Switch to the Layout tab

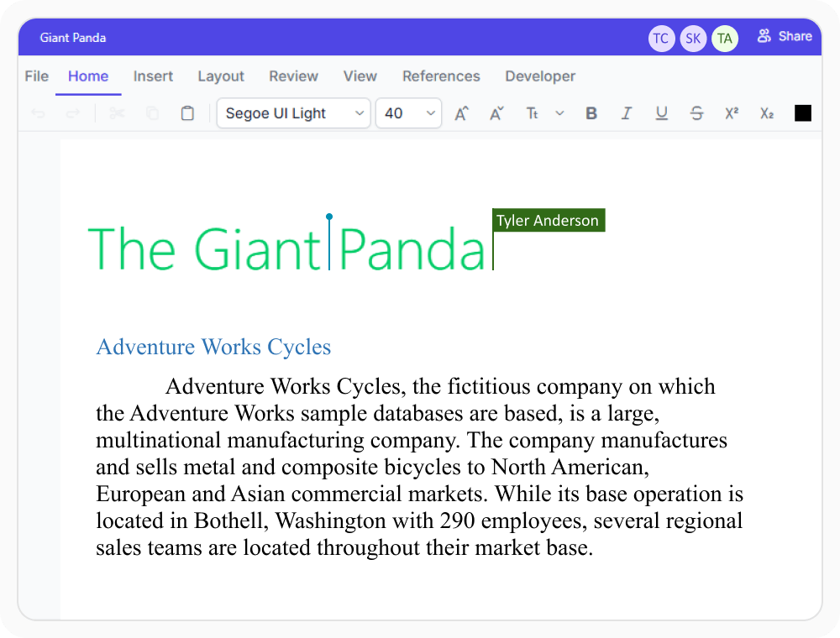tap(221, 76)
